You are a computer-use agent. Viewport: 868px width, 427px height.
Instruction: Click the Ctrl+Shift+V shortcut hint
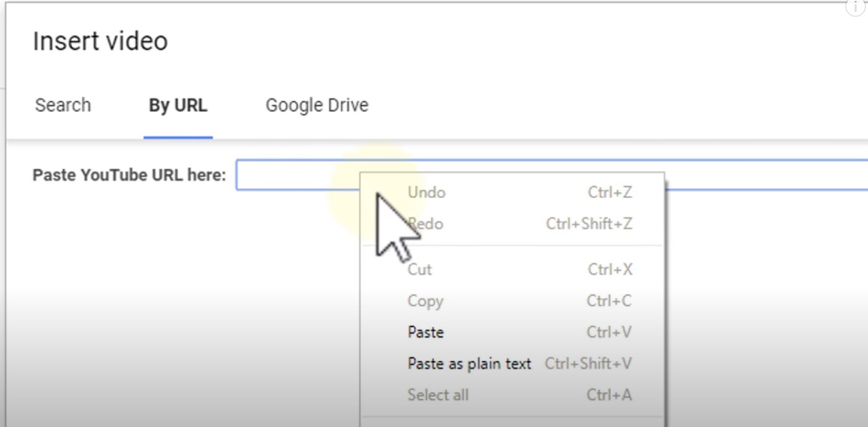[588, 364]
